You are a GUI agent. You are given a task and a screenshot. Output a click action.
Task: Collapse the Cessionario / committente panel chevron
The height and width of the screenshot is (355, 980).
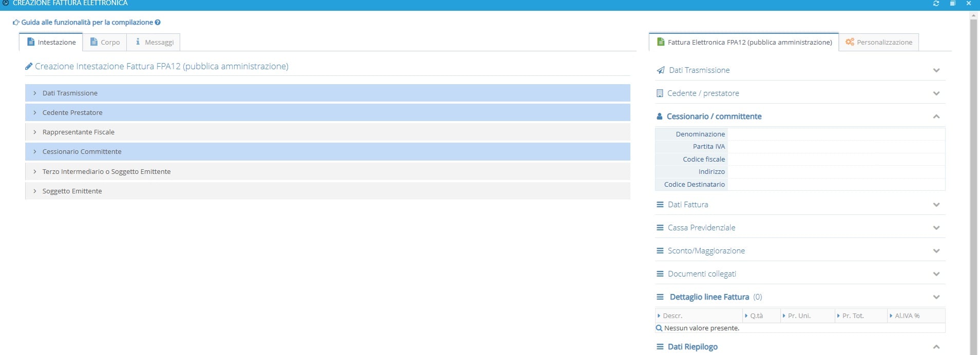[x=936, y=116]
